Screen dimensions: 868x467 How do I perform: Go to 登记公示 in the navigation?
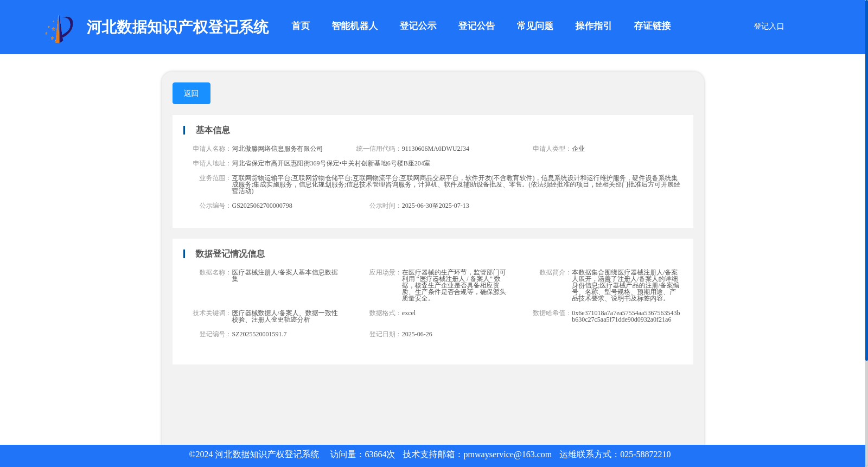point(418,26)
